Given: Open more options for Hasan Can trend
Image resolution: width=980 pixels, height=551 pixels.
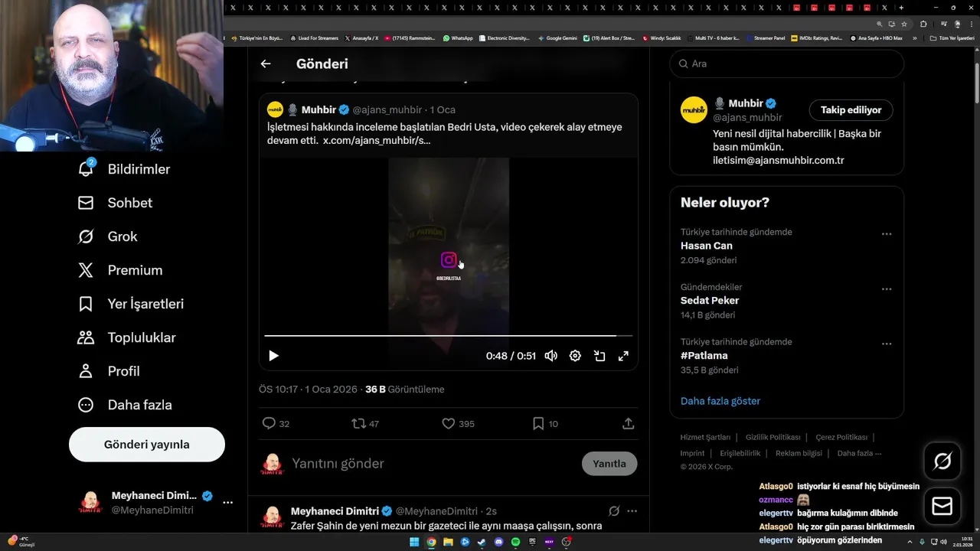Looking at the screenshot, I should coord(887,234).
